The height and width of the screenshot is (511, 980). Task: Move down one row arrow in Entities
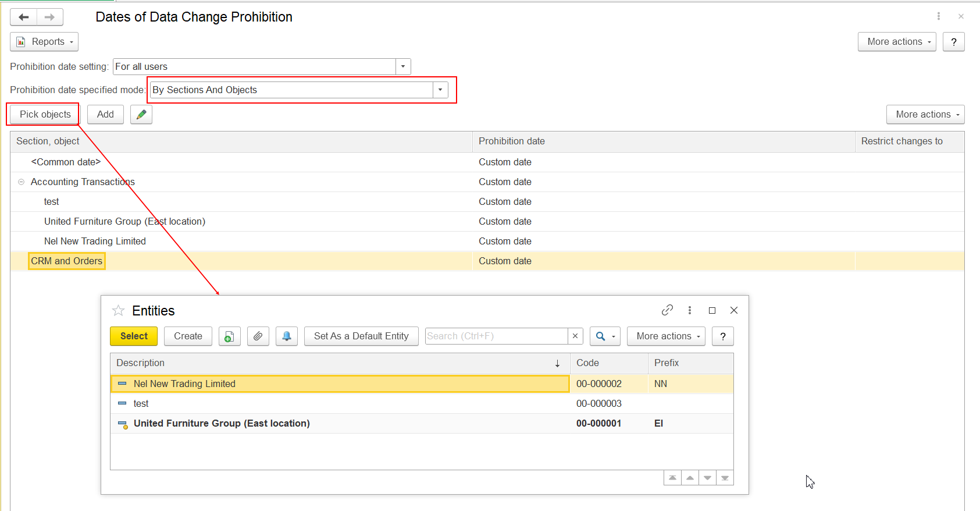click(x=707, y=478)
